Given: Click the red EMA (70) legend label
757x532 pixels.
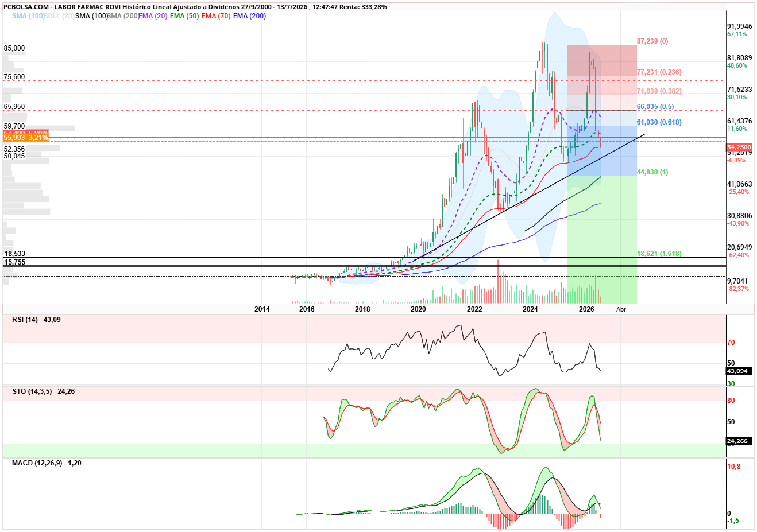Looking at the screenshot, I should [216, 16].
